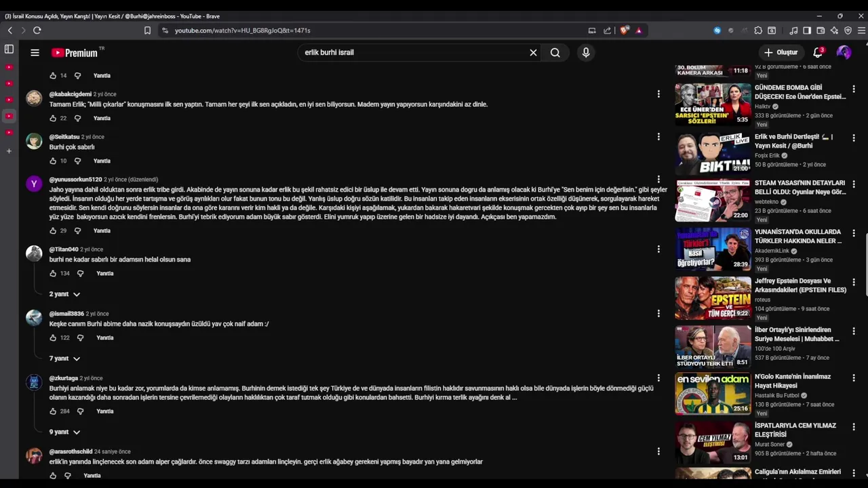
Task: Go home via the YouTube Premium logo
Action: click(x=75, y=52)
